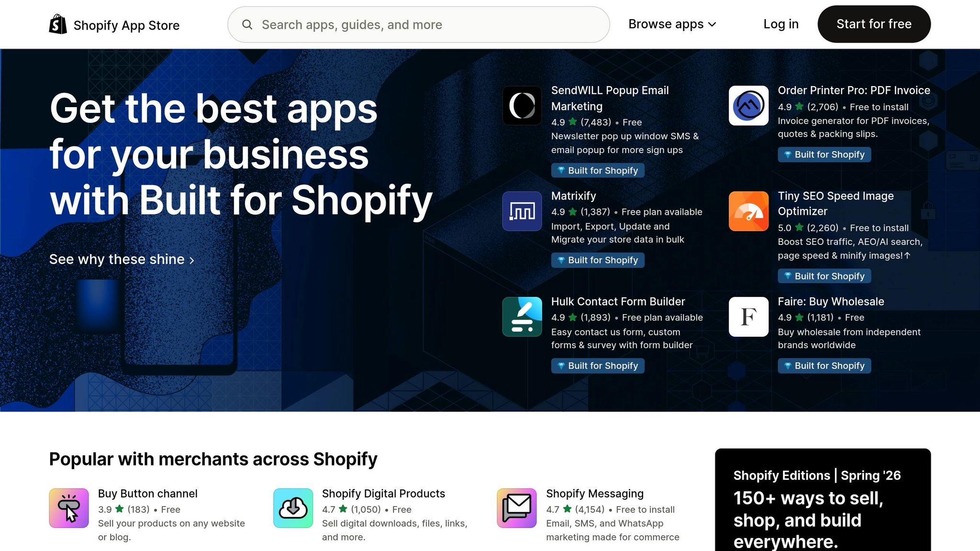Open Shopify Digital Products app icon
Screen dimensions: 980x551
293,508
